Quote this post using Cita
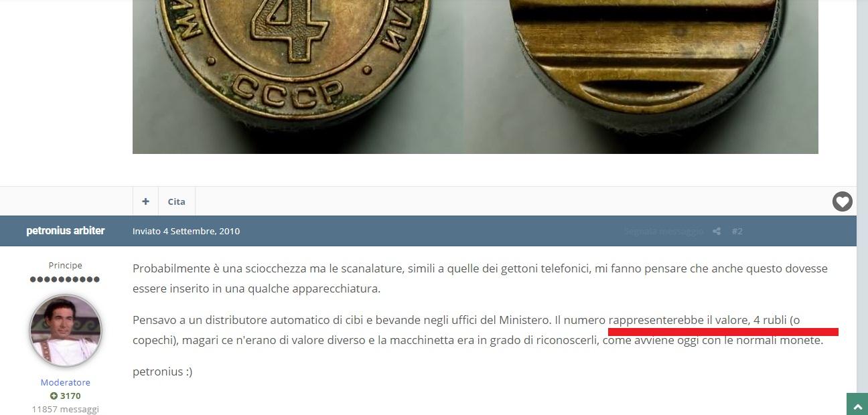The image size is (868, 415). pos(177,201)
